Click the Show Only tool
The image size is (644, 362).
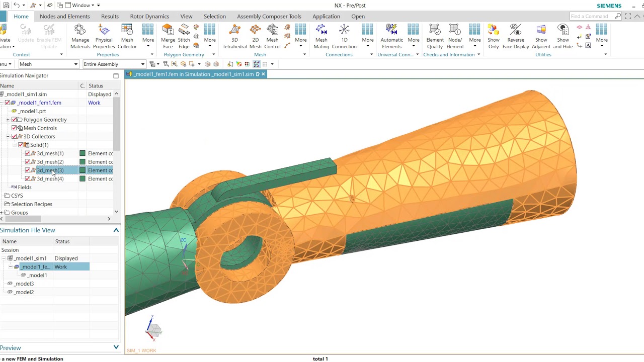point(494,36)
